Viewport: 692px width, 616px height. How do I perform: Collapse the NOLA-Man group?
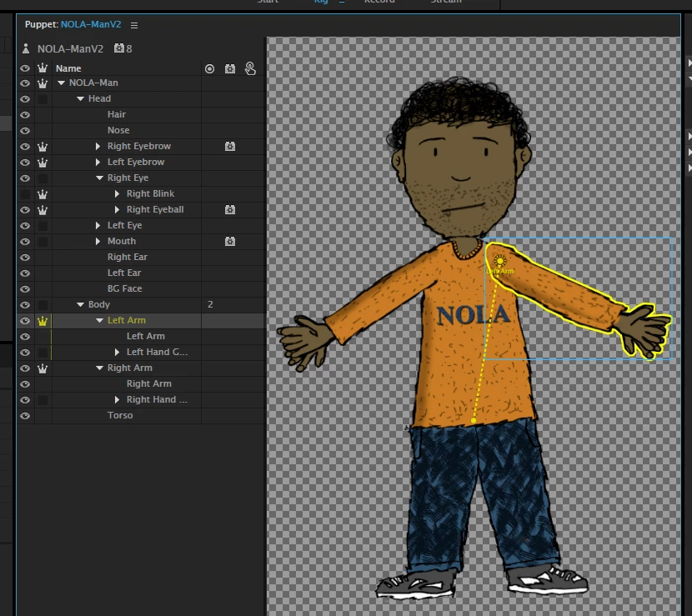[x=62, y=83]
